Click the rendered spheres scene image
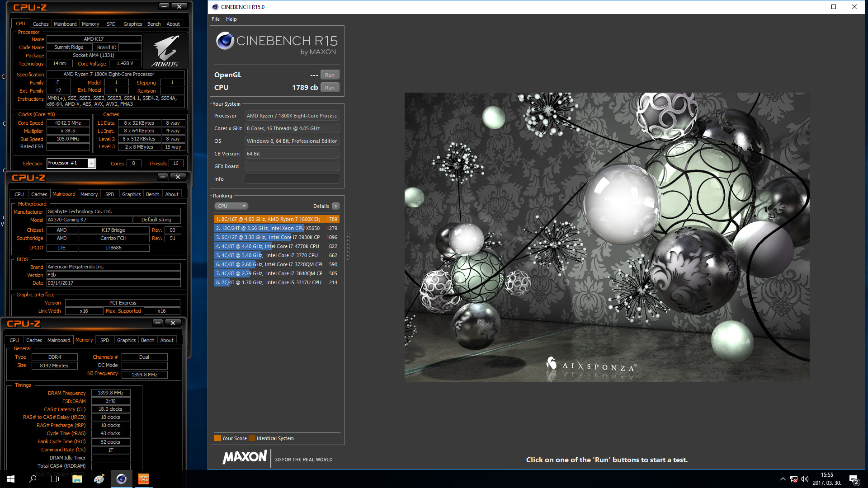 pyautogui.click(x=607, y=237)
